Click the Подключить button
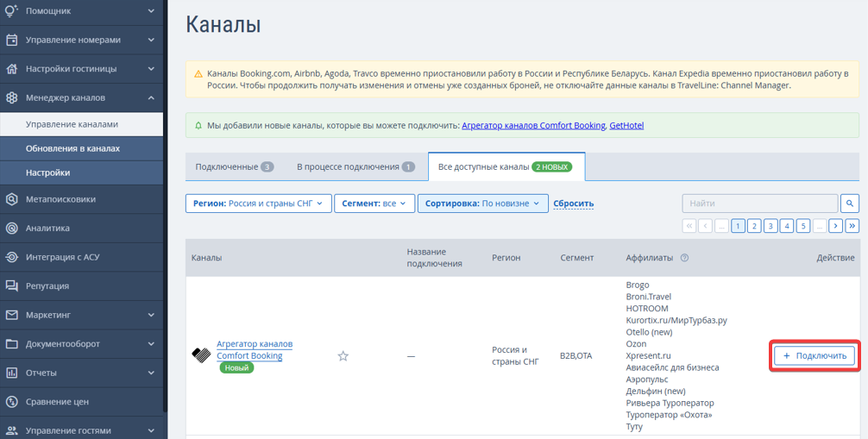The image size is (868, 439). tap(814, 356)
